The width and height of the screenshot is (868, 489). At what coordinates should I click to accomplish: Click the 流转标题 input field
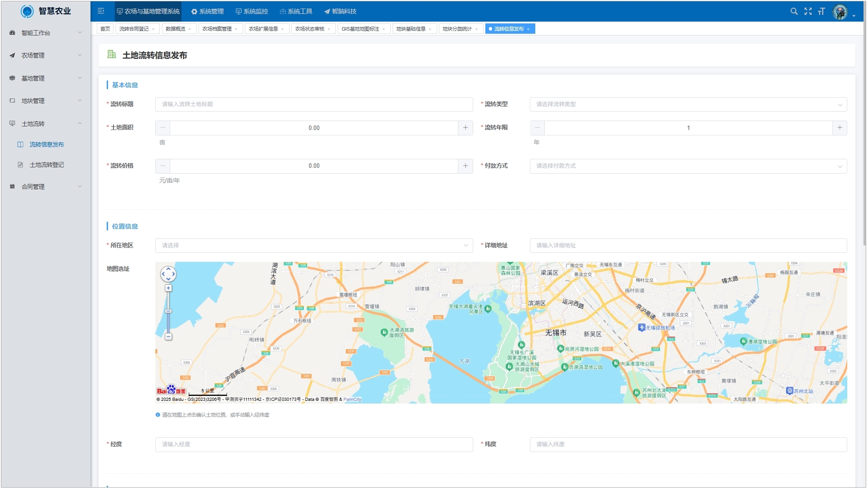point(314,104)
